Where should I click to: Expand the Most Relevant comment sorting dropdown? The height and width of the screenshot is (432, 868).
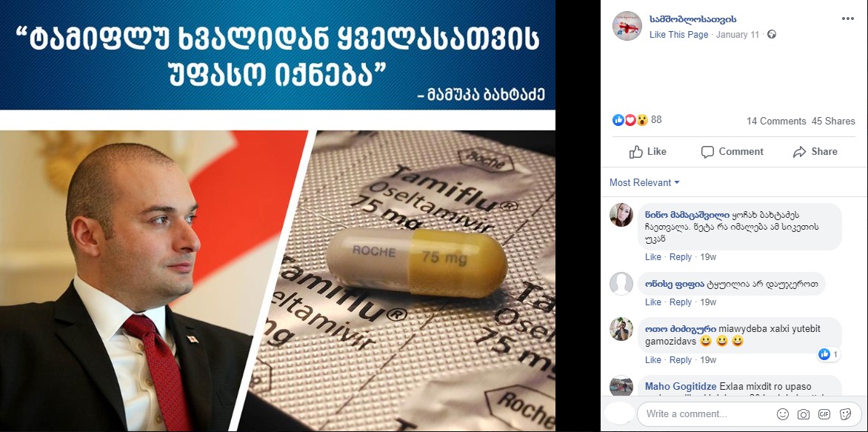pyautogui.click(x=644, y=183)
